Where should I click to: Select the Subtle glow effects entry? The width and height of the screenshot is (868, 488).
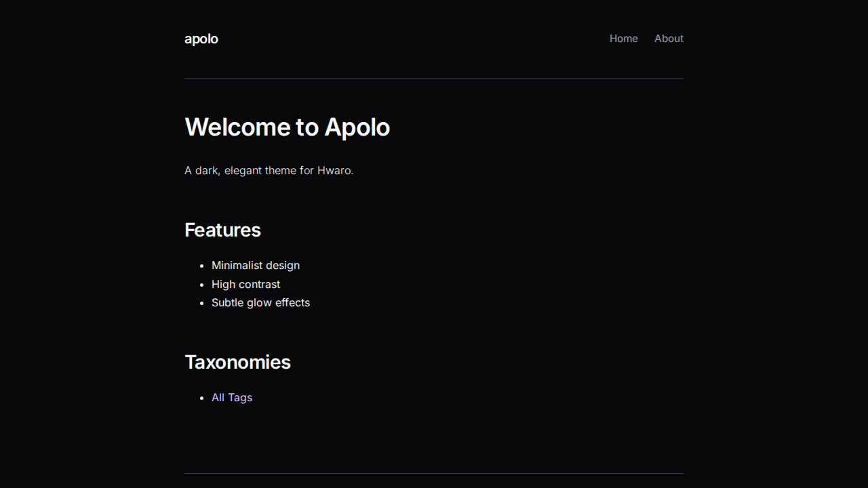260,302
